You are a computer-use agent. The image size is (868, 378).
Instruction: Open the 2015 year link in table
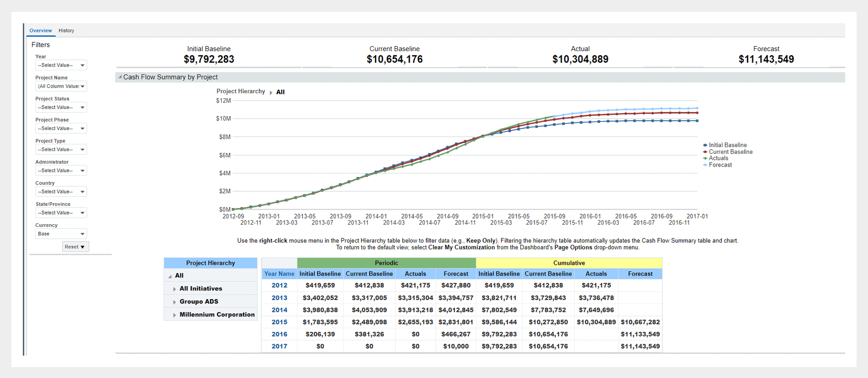pos(279,322)
